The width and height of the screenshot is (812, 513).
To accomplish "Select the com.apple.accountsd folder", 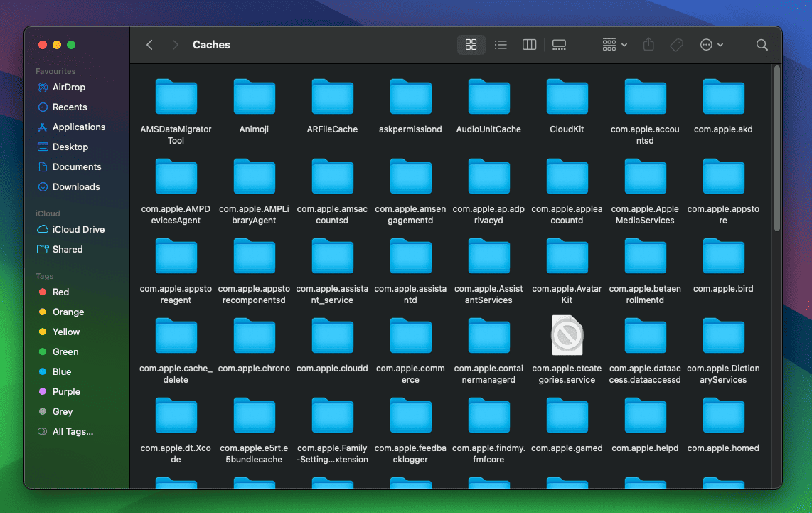I will tap(645, 97).
